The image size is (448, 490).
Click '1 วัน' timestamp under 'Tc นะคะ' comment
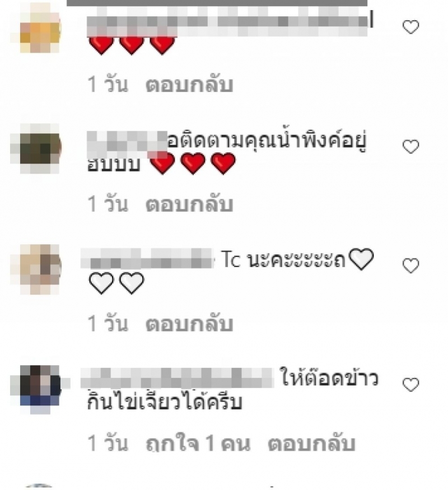click(108, 324)
